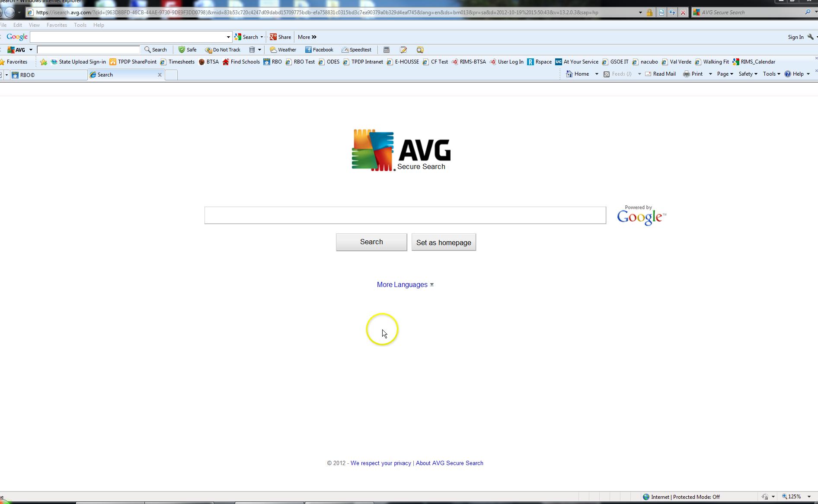Open the Help menu in menu bar
The height and width of the screenshot is (504, 818).
pos(99,25)
